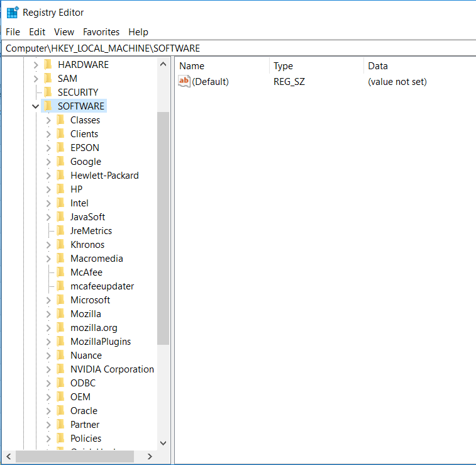
Task: Click the JreMetrics folder icon
Action: (x=61, y=231)
